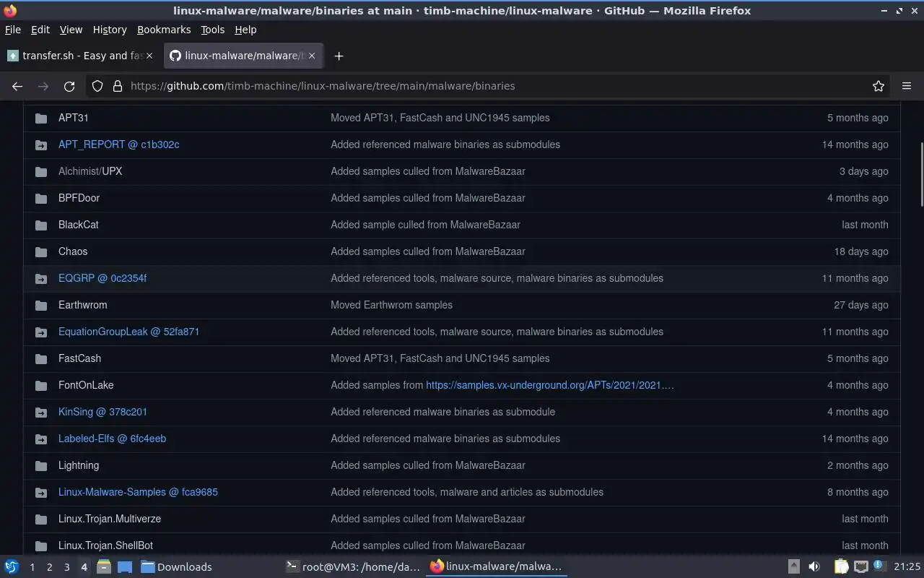The height and width of the screenshot is (578, 924).
Task: Switch to the root@VM3 terminal window
Action: pos(353,567)
